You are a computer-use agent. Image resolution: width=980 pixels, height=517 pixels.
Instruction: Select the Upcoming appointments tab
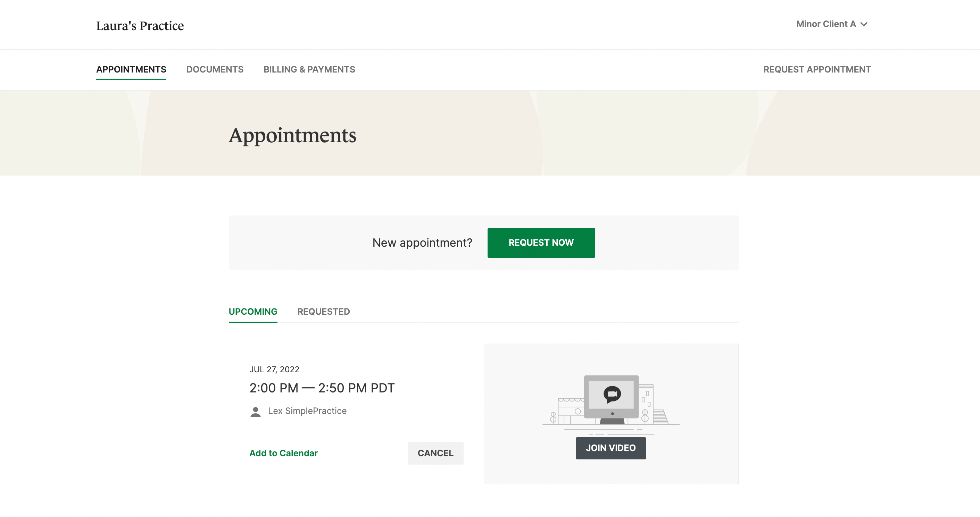[x=252, y=312]
